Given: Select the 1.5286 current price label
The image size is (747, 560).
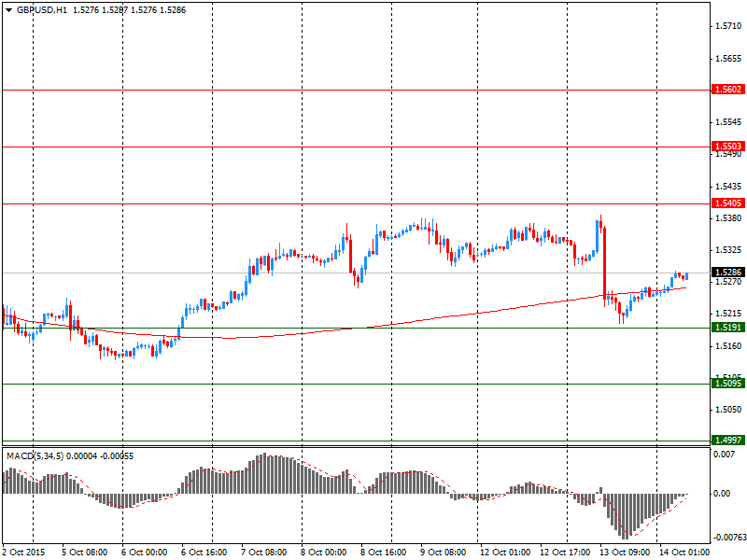Looking at the screenshot, I should click(728, 273).
